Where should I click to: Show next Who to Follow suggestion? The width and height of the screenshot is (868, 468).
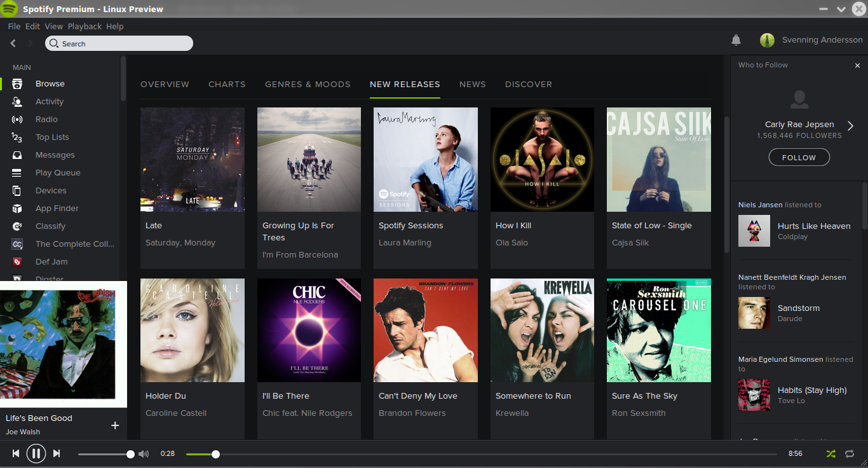pos(851,126)
